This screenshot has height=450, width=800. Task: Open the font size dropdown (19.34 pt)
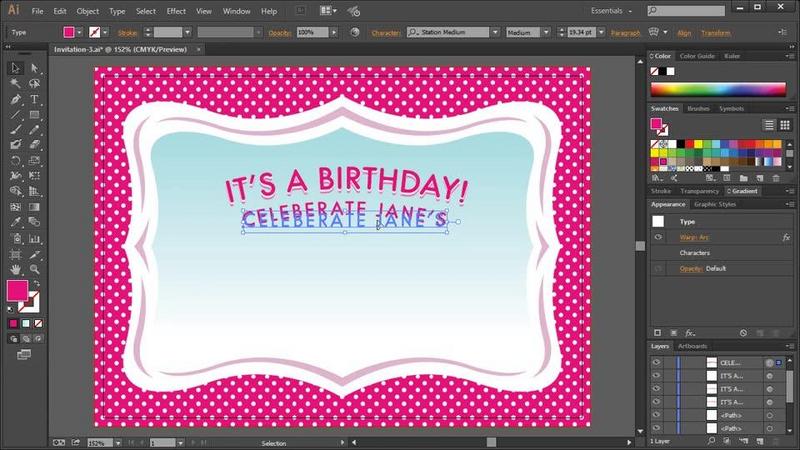602,32
